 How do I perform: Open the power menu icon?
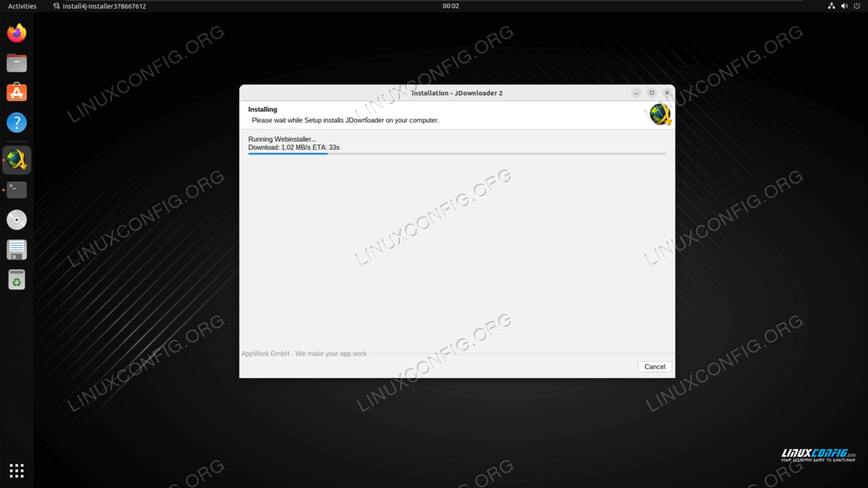[x=857, y=6]
